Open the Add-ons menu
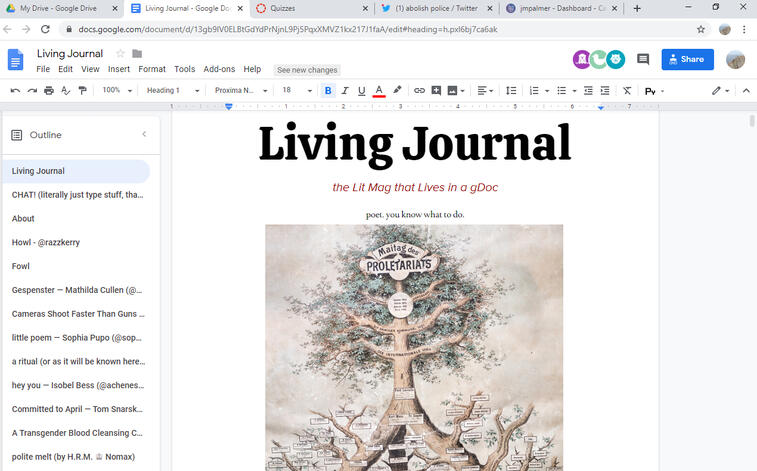This screenshot has width=757, height=471. point(219,69)
